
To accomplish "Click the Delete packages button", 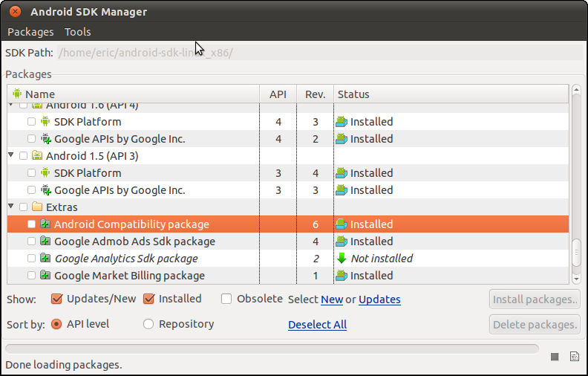I will click(535, 325).
